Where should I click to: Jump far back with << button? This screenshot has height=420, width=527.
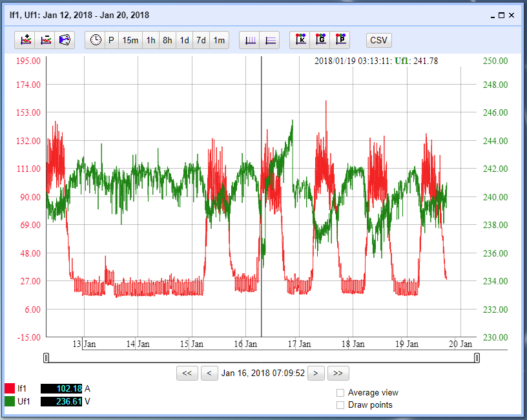[x=187, y=373]
